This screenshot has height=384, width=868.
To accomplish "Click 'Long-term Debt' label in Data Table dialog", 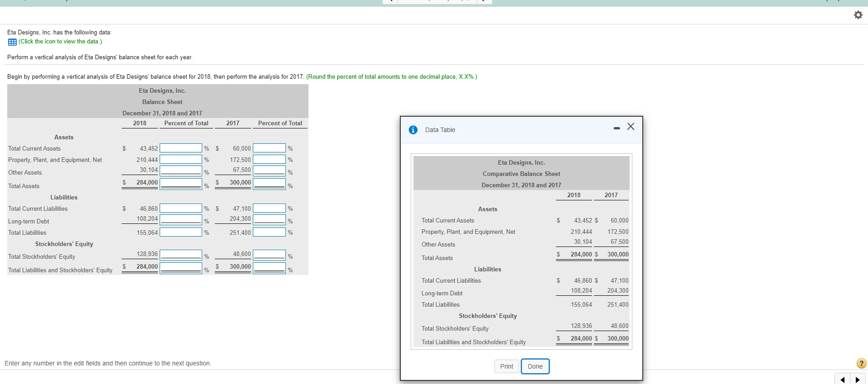I will click(x=442, y=293).
